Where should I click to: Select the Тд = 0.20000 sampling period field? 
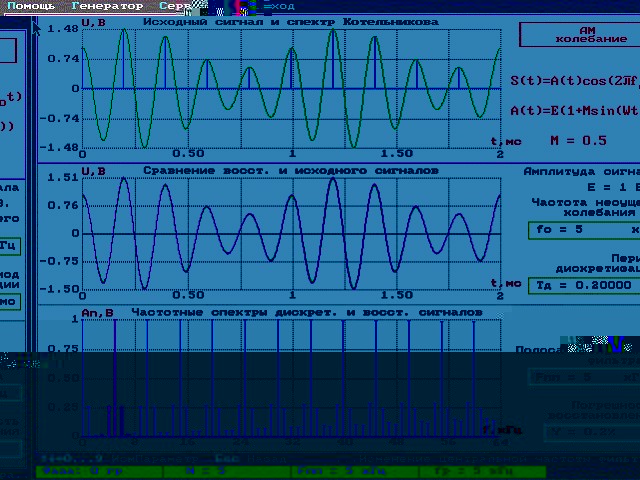[x=582, y=285]
